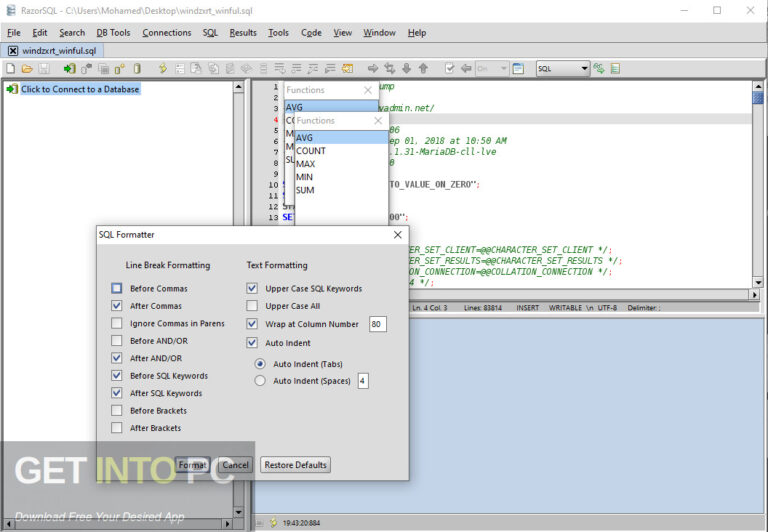
Task: Click the green swap arrows icon
Action: (x=599, y=69)
